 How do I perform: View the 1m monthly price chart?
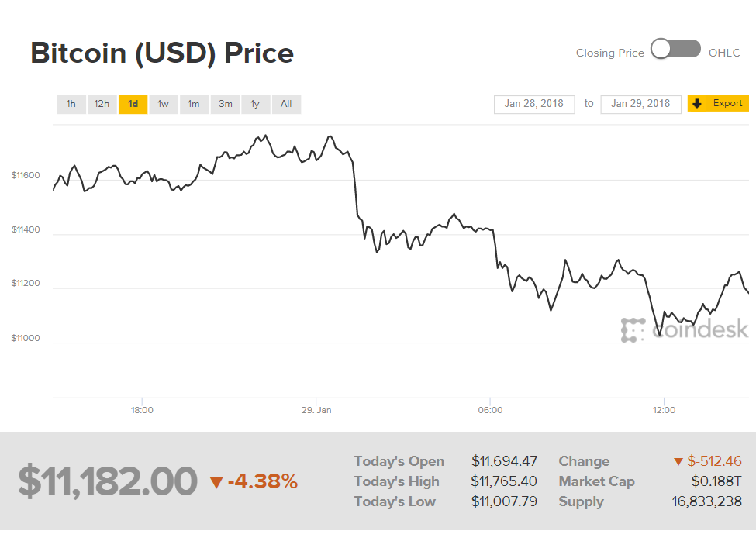194,104
